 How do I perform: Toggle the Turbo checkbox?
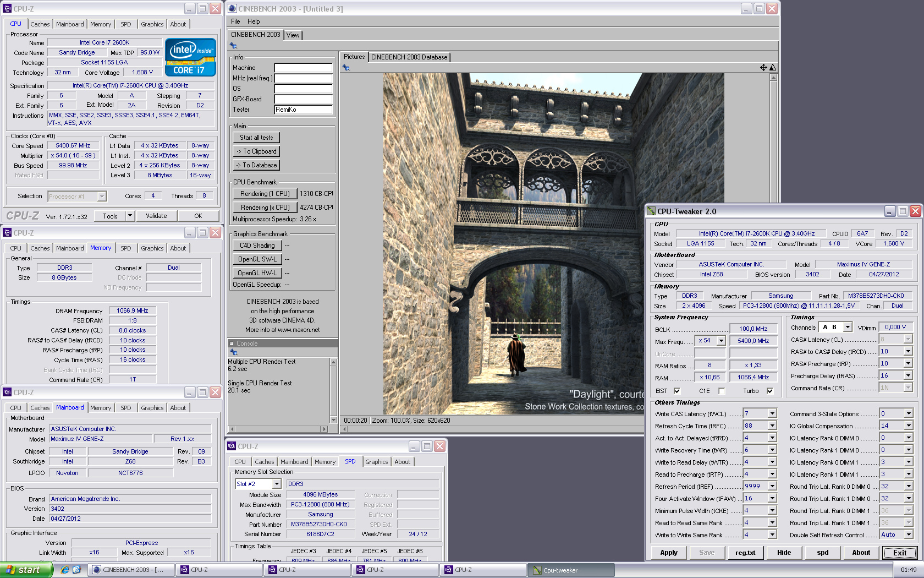point(770,391)
